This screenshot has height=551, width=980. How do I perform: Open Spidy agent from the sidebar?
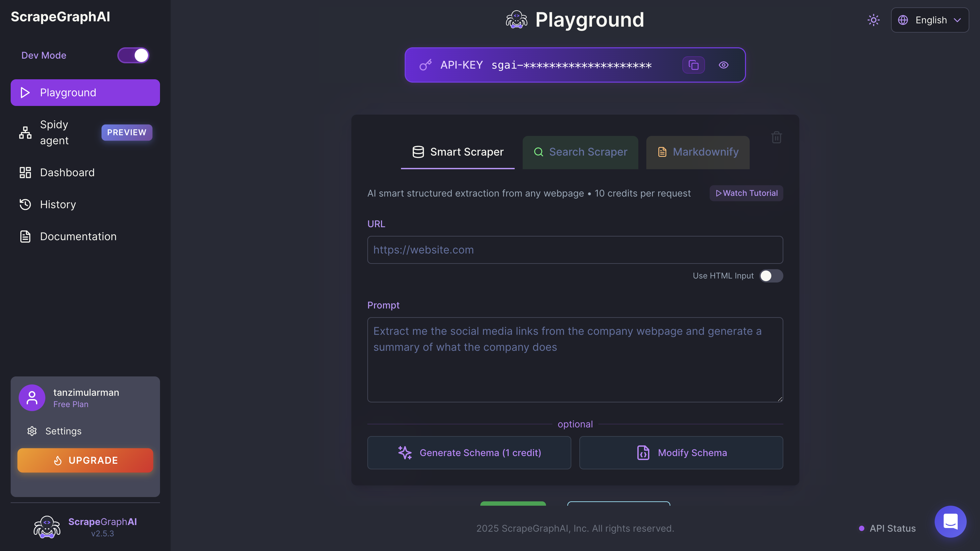(85, 132)
